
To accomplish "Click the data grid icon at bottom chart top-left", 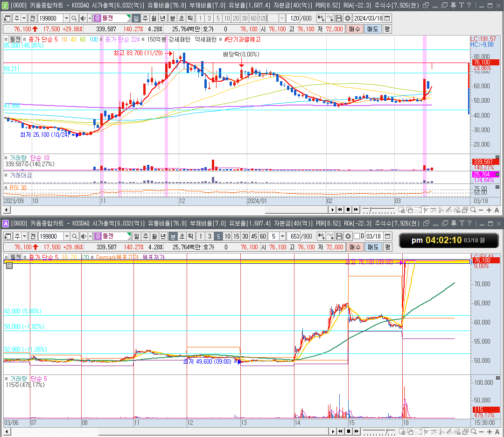I will pyautogui.click(x=9, y=266).
